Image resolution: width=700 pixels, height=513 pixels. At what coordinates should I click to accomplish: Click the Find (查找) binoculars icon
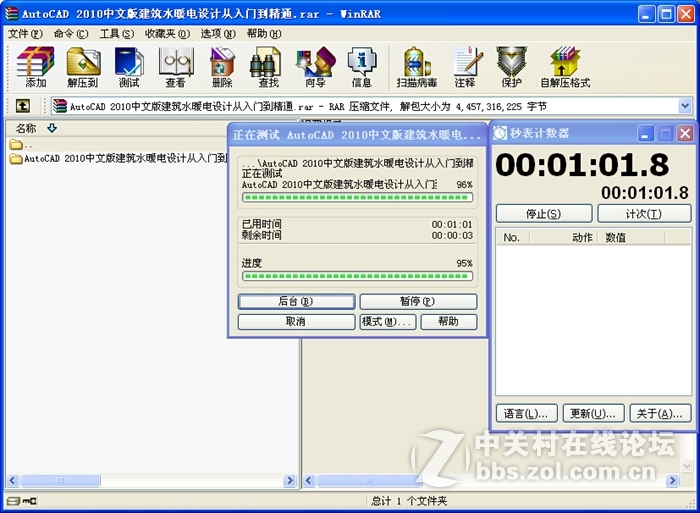click(268, 67)
